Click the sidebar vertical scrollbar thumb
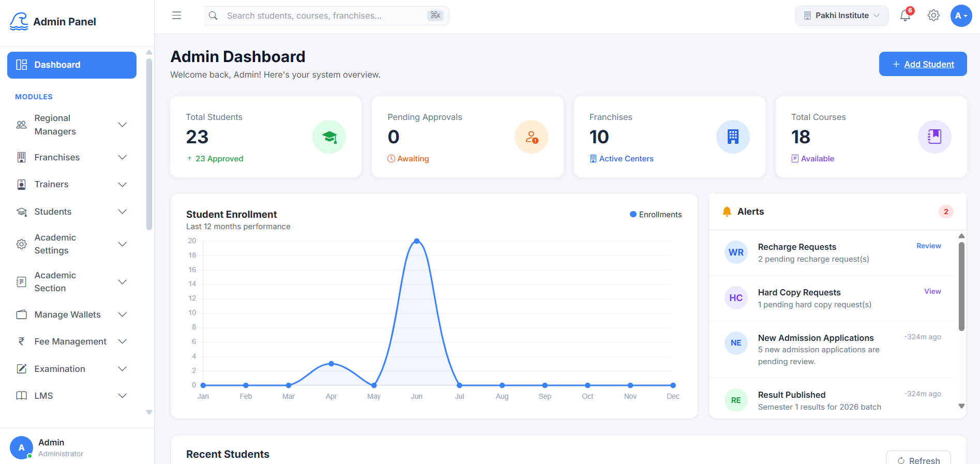980x464 pixels. (149, 144)
